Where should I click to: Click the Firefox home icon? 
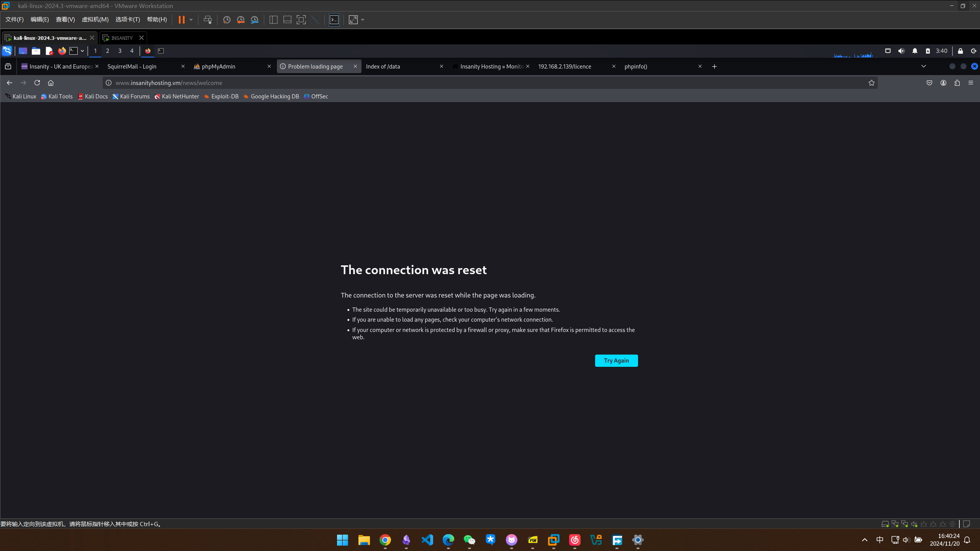[51, 83]
